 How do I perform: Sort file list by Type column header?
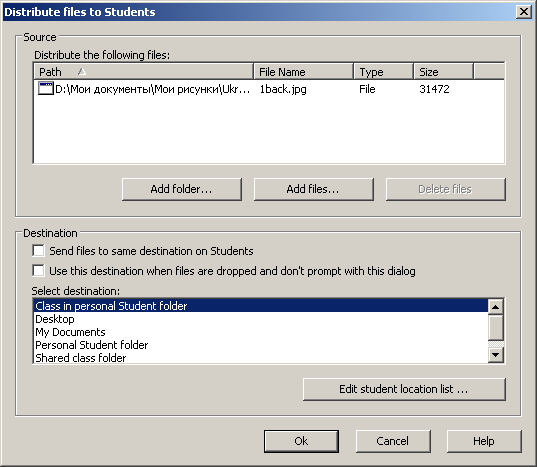point(384,72)
